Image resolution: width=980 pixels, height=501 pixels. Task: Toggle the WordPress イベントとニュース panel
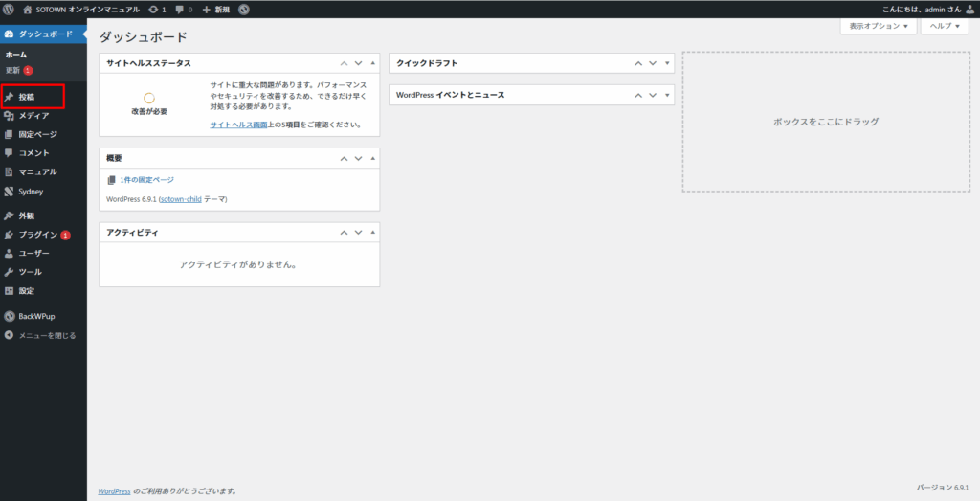click(668, 95)
